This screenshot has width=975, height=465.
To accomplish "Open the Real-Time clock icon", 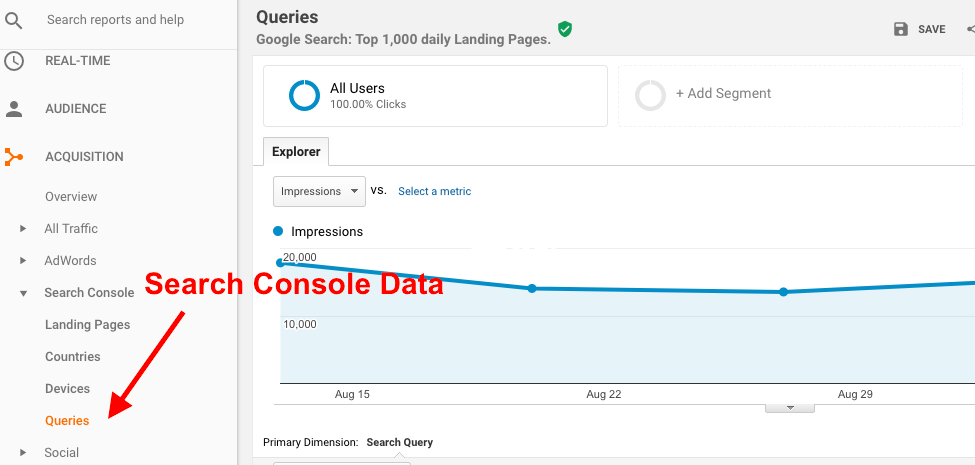I will pos(14,61).
